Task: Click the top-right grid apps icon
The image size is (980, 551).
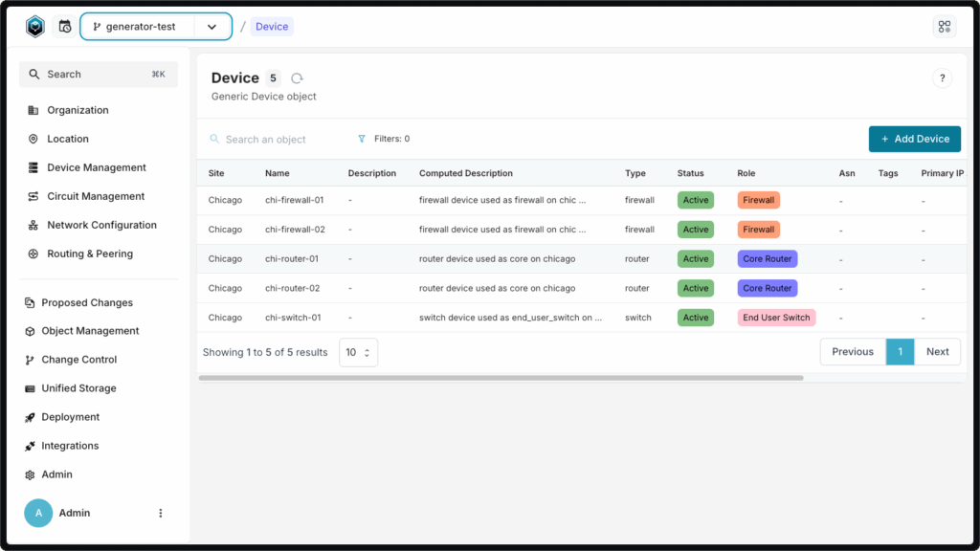Action: (x=945, y=27)
